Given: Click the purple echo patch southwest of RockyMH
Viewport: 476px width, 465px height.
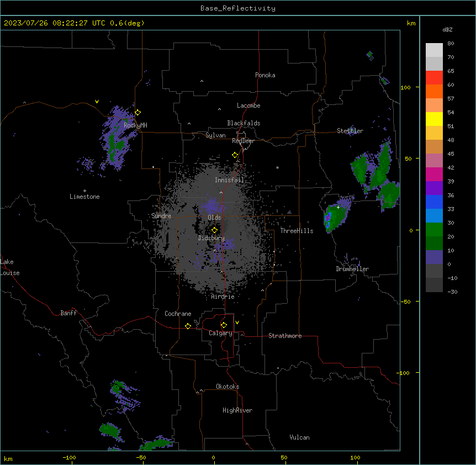Looking at the screenshot, I should (117, 138).
